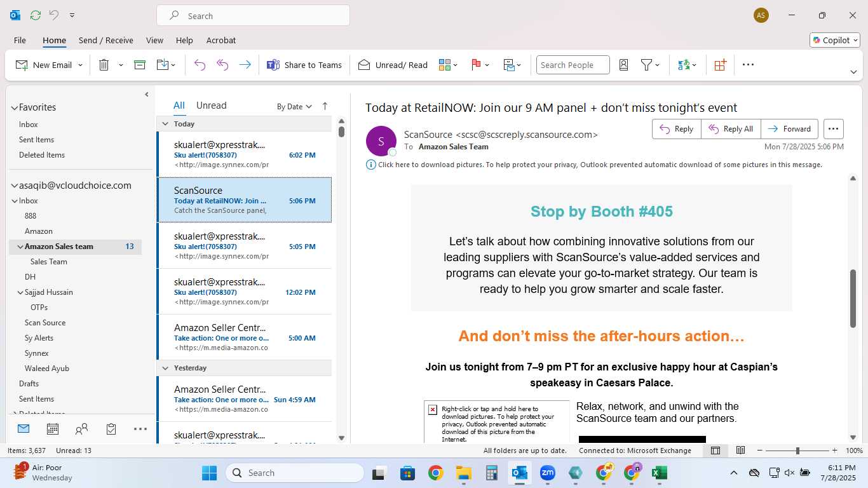Click the zoom in plus button
Screen dimensions: 868x488
pos(835,451)
